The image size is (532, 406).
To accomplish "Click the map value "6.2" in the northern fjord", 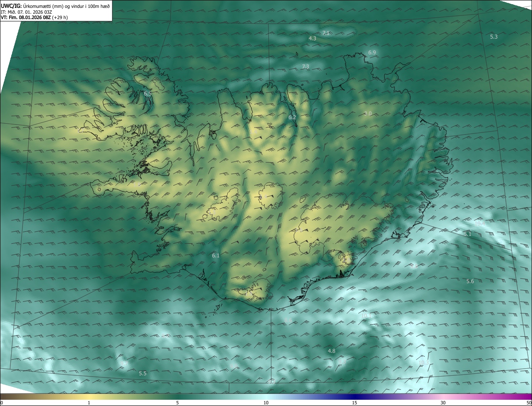I will point(292,117).
